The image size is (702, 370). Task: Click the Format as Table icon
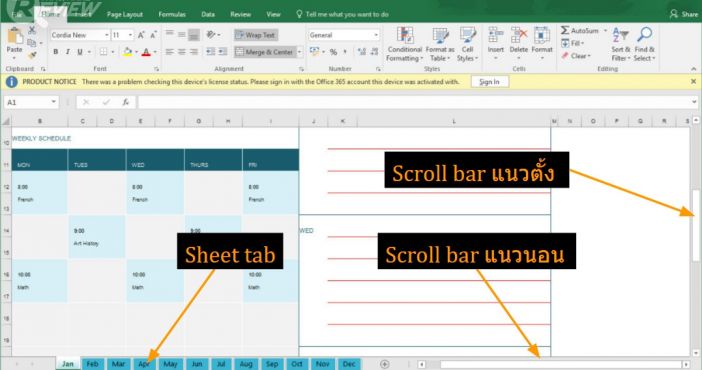pos(440,35)
